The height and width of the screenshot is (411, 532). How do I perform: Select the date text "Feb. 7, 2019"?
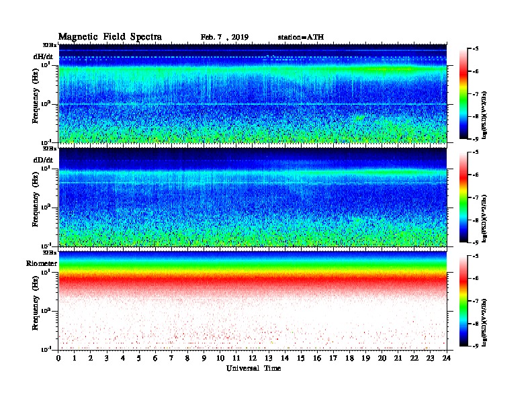(224, 38)
